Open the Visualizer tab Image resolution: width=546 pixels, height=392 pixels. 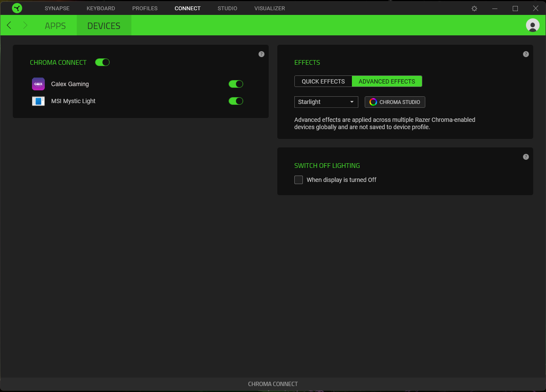[x=270, y=9]
